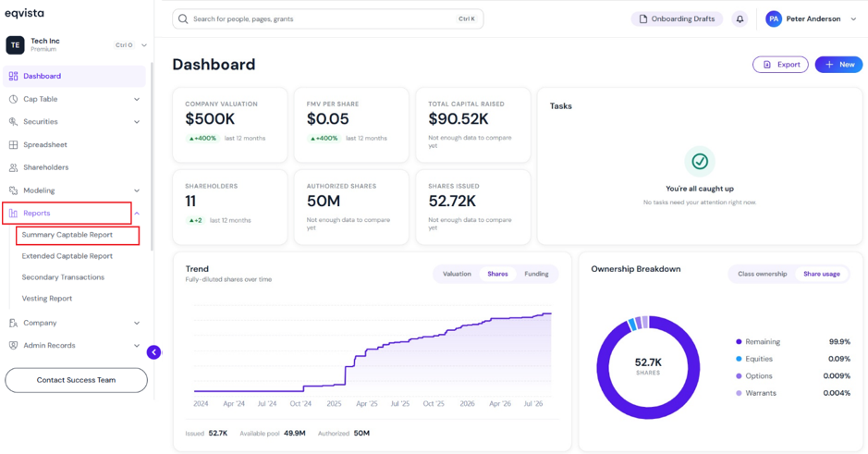Viewport: 868px width, 454px height.
Task: Open the Total Capital Raised card
Action: pos(473,125)
